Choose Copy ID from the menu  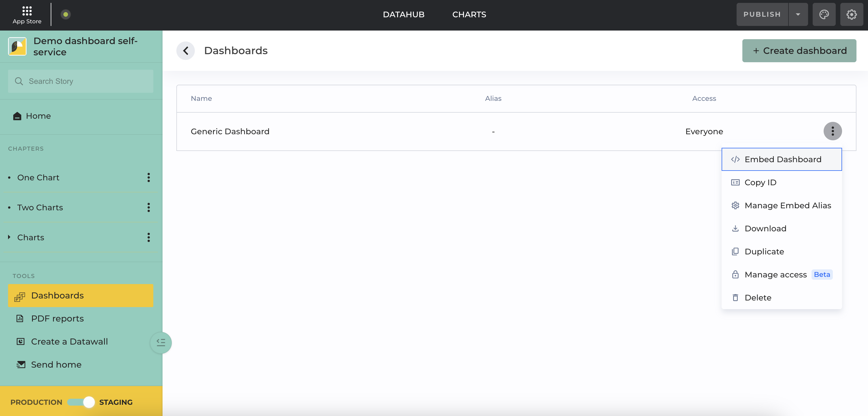(x=782, y=182)
